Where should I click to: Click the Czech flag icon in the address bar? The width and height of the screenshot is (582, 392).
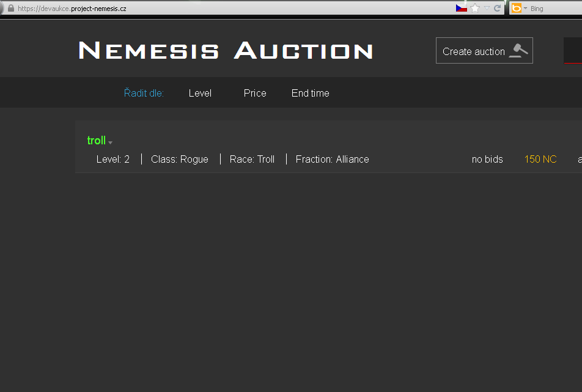(x=462, y=8)
